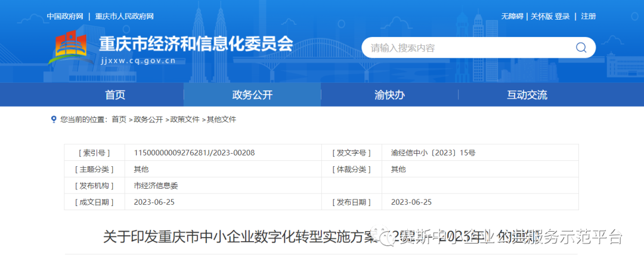644x265 pixels.
Task: Go to 首页 in breadcrumb
Action: click(119, 119)
